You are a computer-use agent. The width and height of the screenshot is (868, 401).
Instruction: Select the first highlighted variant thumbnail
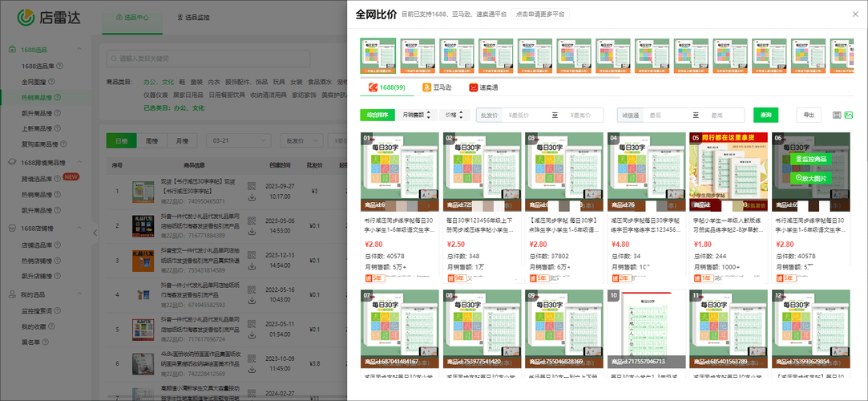[378, 56]
